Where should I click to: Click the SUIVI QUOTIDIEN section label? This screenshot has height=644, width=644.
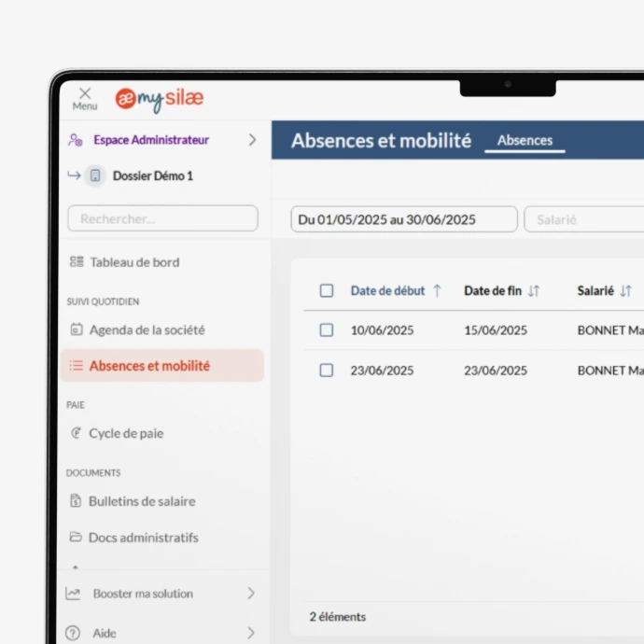pos(103,301)
